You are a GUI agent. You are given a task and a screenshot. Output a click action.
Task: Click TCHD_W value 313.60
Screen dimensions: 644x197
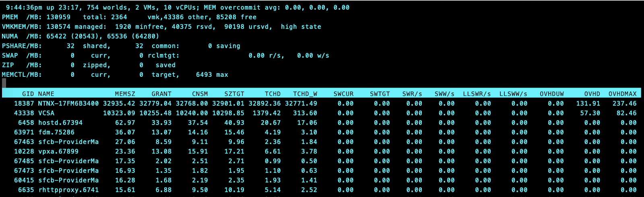[x=305, y=113]
